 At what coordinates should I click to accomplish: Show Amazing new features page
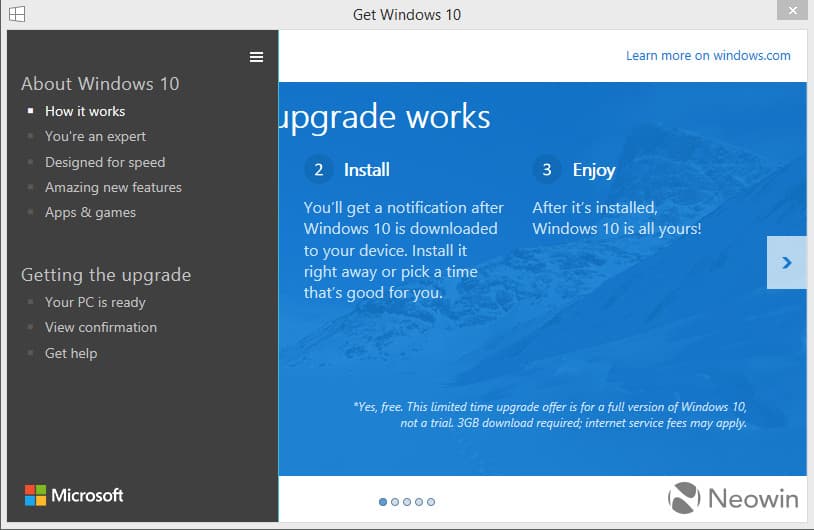(x=113, y=187)
